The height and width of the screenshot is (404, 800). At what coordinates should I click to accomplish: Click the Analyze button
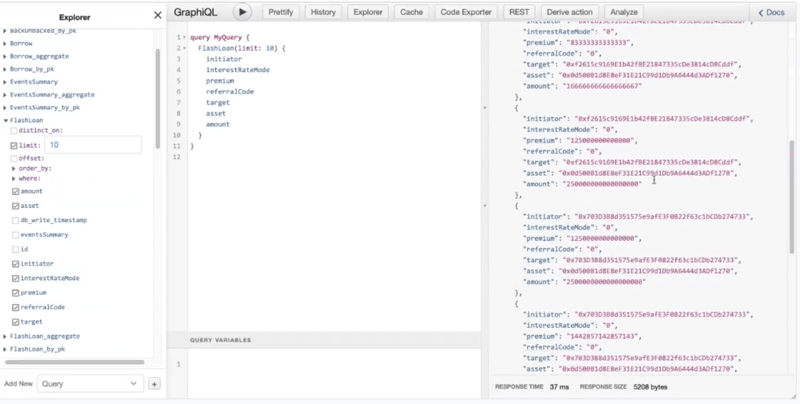(623, 12)
